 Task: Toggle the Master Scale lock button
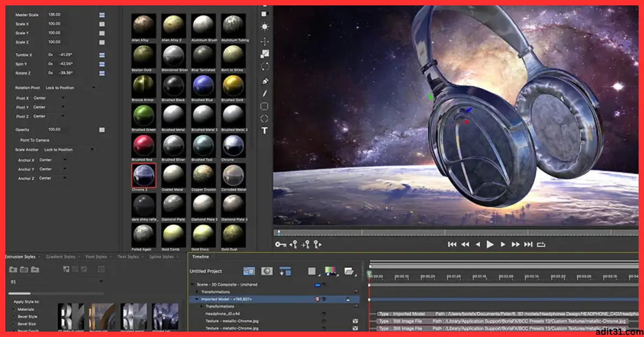102,15
